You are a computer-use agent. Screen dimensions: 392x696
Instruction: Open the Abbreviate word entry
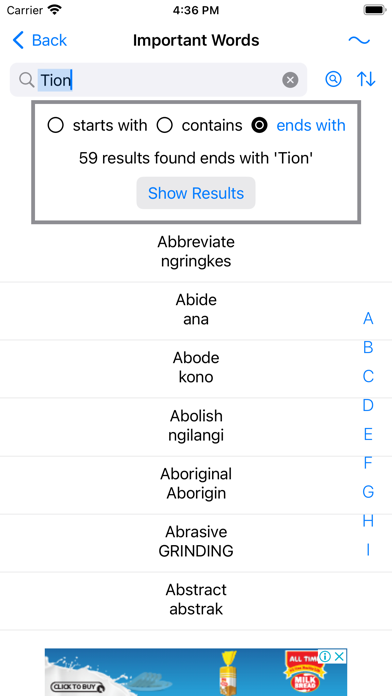coord(196,252)
